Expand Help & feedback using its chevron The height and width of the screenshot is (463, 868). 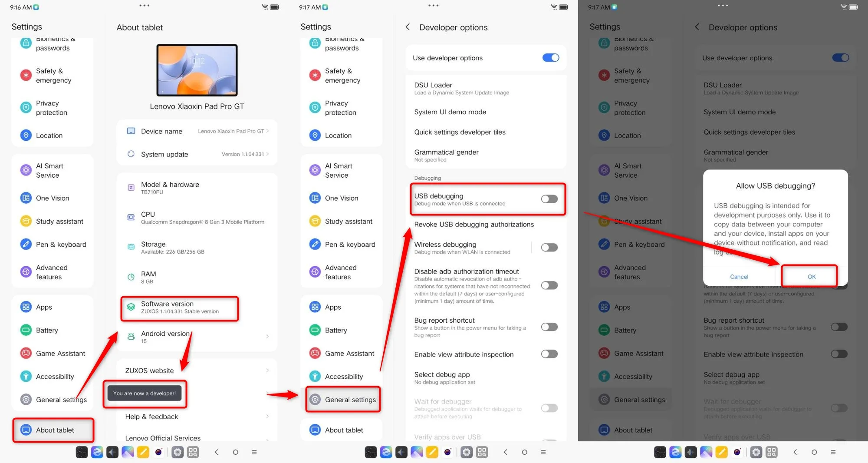pos(267,417)
